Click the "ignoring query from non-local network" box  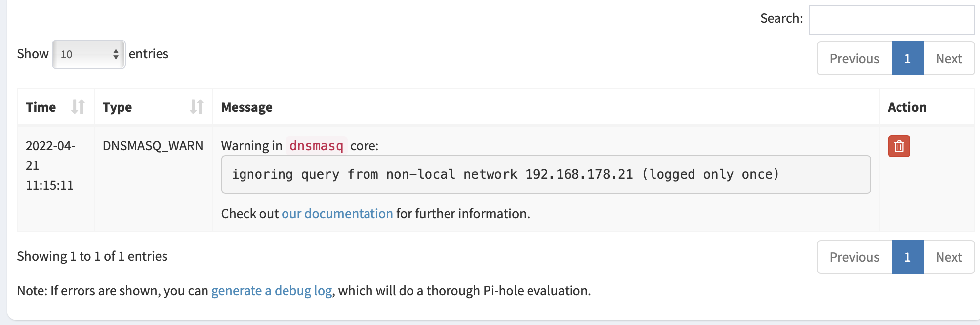(545, 174)
